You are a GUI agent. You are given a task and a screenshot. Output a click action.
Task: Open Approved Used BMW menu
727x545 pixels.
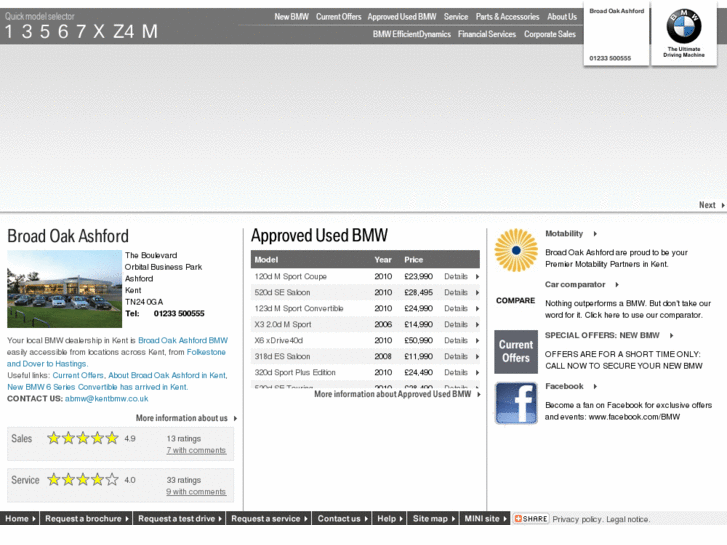point(402,17)
